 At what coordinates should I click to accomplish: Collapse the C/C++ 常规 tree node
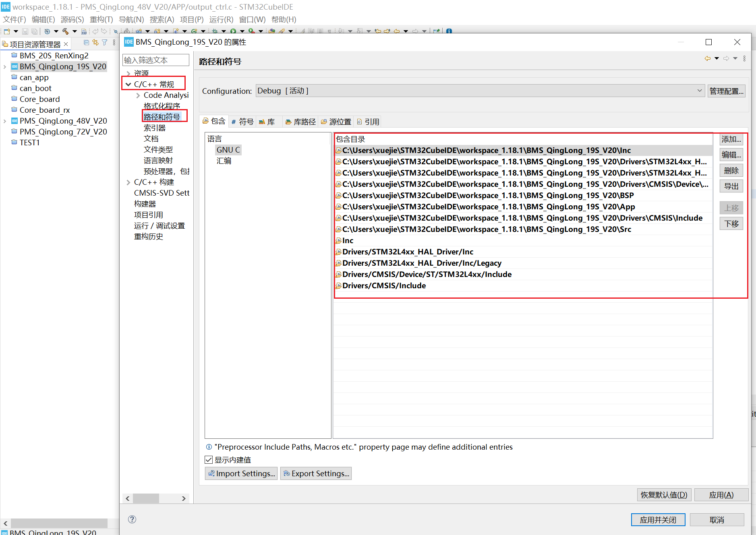pos(128,85)
